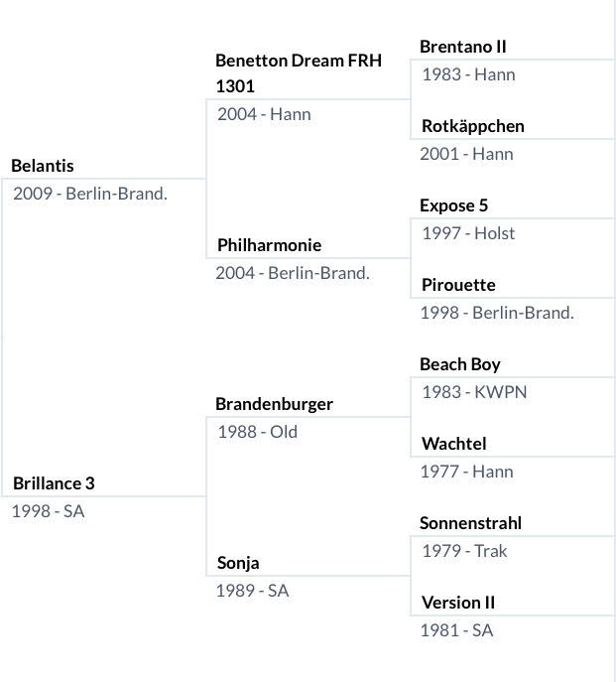Select Philharmonie in the pedigree

point(269,245)
